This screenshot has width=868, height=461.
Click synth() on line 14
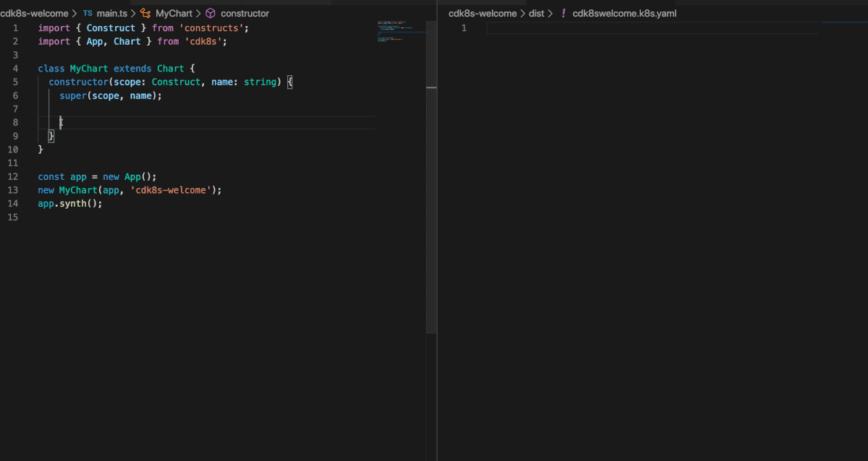click(x=78, y=204)
